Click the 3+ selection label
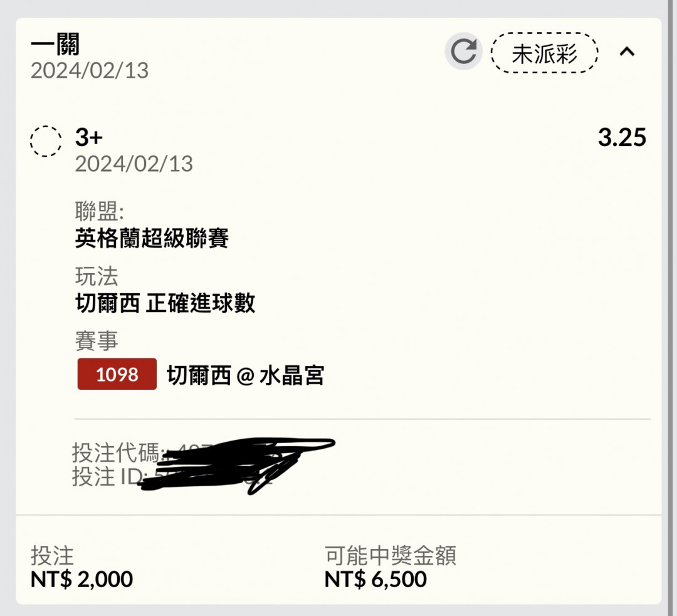The image size is (677, 616). pos(88,137)
